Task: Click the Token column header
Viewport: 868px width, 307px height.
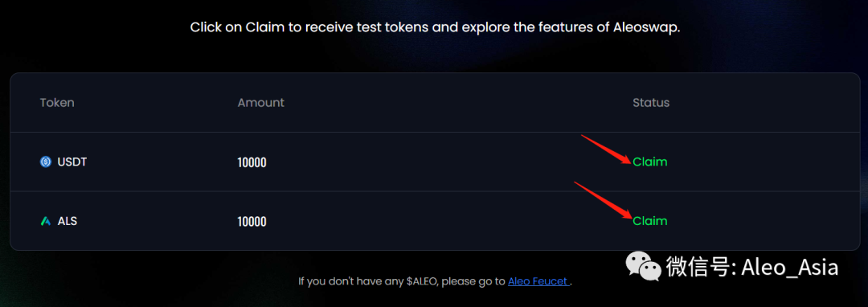Action: tap(57, 103)
